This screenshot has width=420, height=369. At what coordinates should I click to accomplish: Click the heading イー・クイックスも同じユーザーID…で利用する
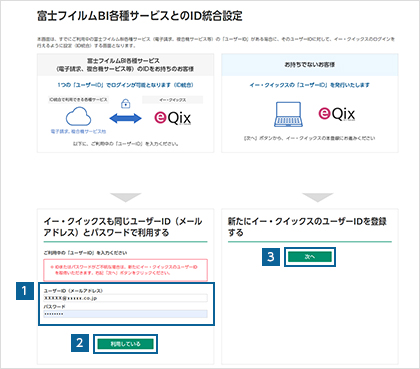coord(123,227)
